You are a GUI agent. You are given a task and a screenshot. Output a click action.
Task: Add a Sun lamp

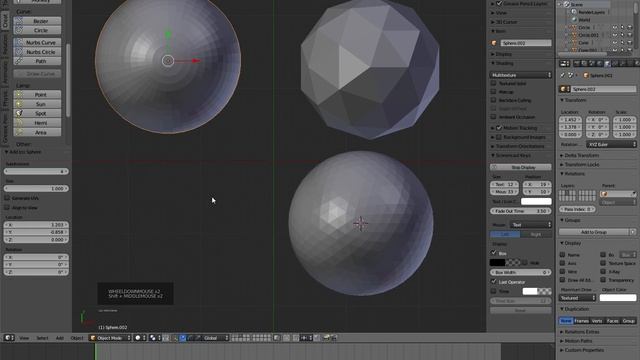[37, 104]
